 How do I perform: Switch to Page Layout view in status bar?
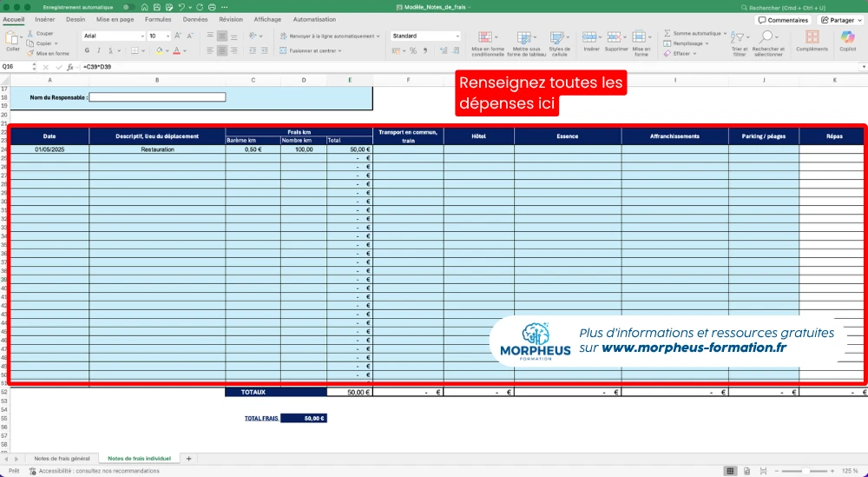746,471
